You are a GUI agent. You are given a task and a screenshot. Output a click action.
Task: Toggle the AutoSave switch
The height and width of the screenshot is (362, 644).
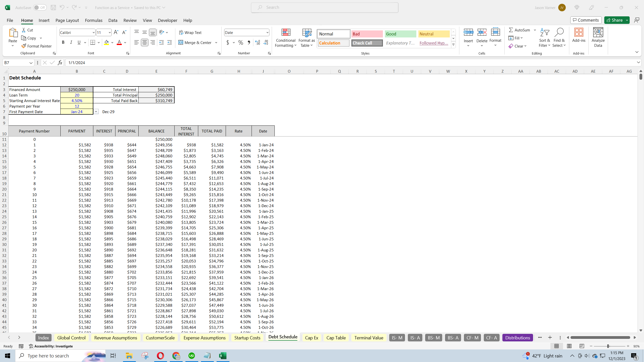[40, 8]
